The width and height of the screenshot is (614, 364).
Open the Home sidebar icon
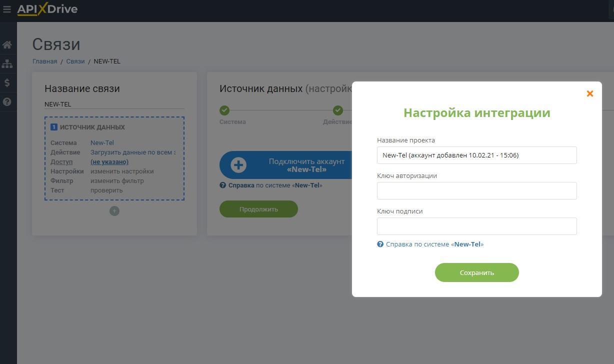pos(7,45)
